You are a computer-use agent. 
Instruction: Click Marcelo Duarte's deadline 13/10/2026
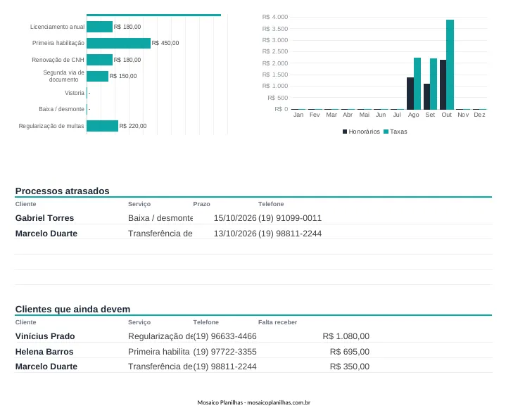point(235,234)
